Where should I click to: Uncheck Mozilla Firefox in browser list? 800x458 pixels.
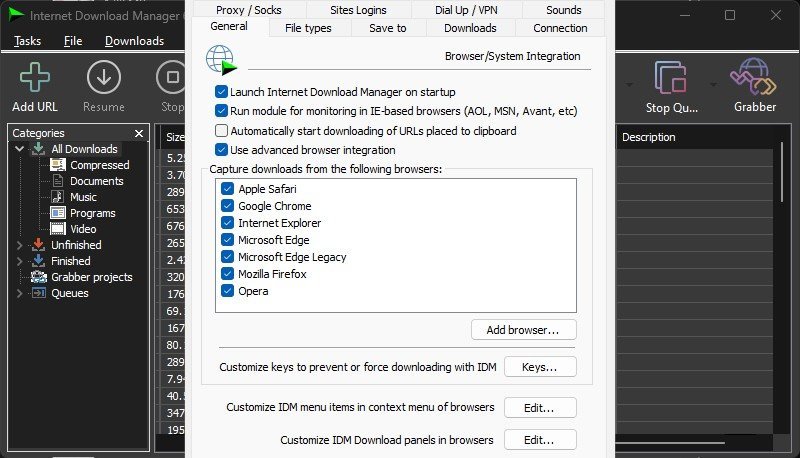(228, 274)
